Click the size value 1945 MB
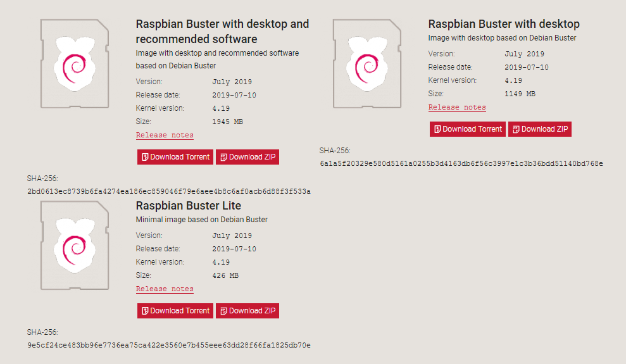 click(228, 122)
